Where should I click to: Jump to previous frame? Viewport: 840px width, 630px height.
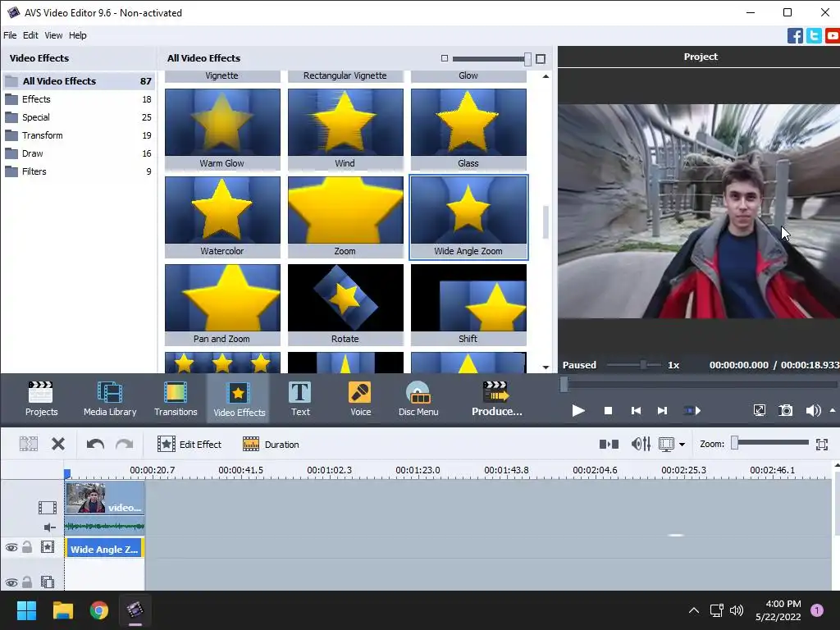click(x=636, y=411)
